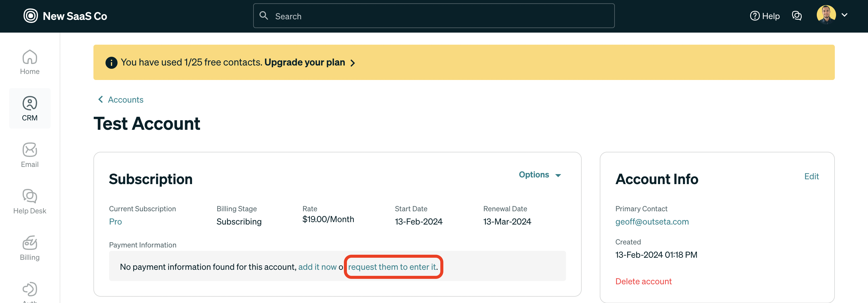Focus the Search input field
Viewport: 868px width, 303px height.
tap(434, 16)
